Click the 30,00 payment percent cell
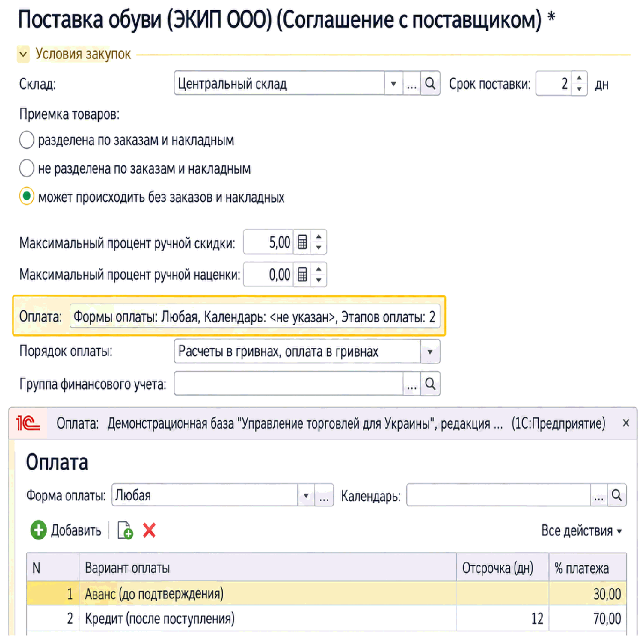The image size is (644, 644). click(x=588, y=594)
